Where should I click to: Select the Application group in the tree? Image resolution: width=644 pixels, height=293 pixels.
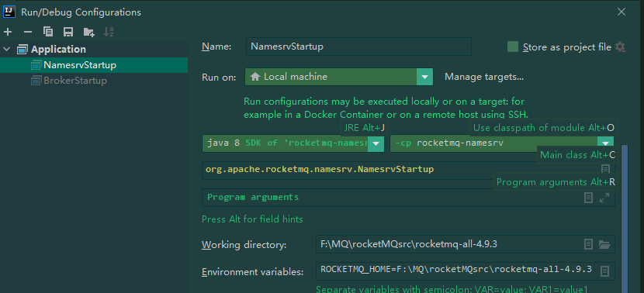(94, 50)
